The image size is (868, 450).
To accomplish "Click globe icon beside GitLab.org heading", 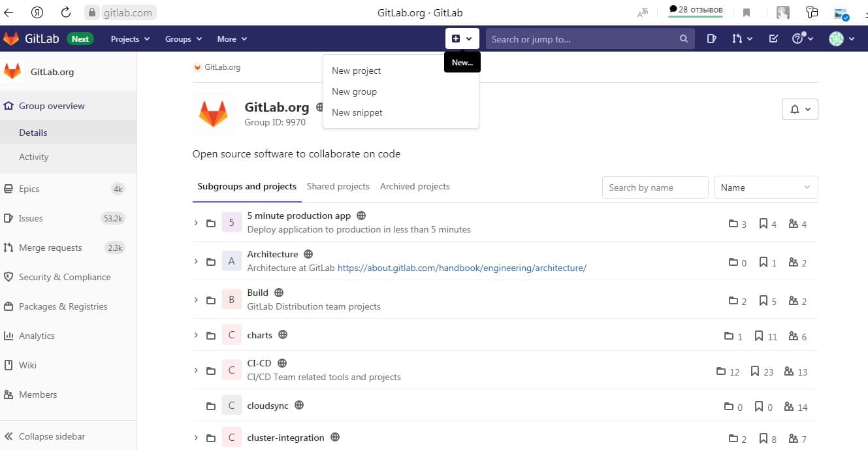I will (319, 107).
